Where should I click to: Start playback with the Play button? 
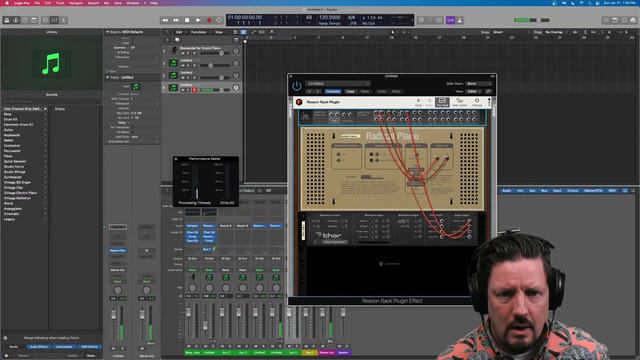[198, 20]
